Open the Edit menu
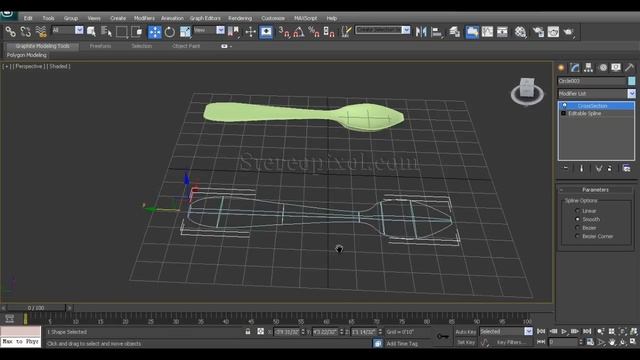This screenshot has height=360, width=640. tap(28, 18)
